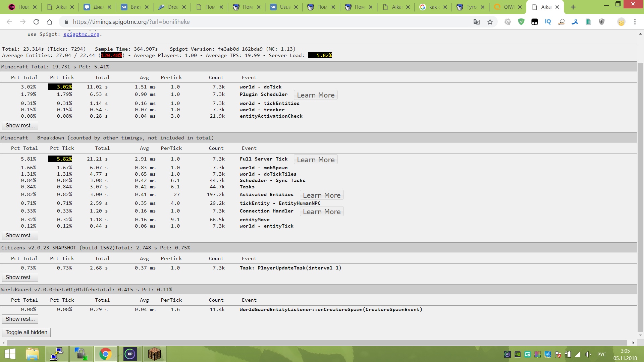The image size is (644, 362).
Task: Go forward in browser history
Action: tap(23, 22)
